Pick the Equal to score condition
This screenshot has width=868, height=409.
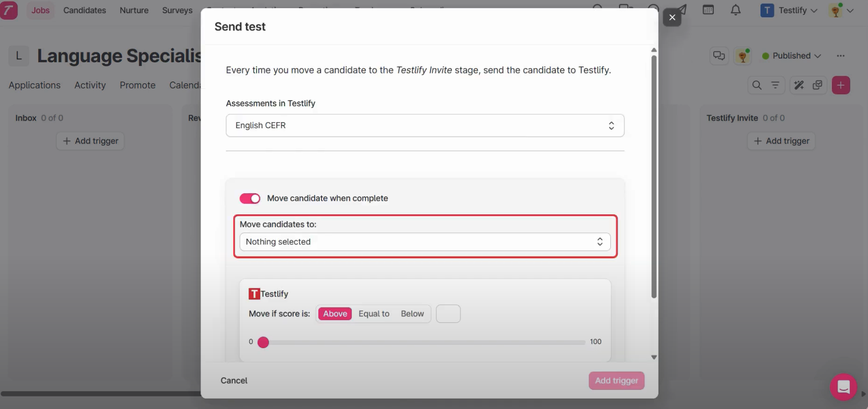pyautogui.click(x=374, y=314)
